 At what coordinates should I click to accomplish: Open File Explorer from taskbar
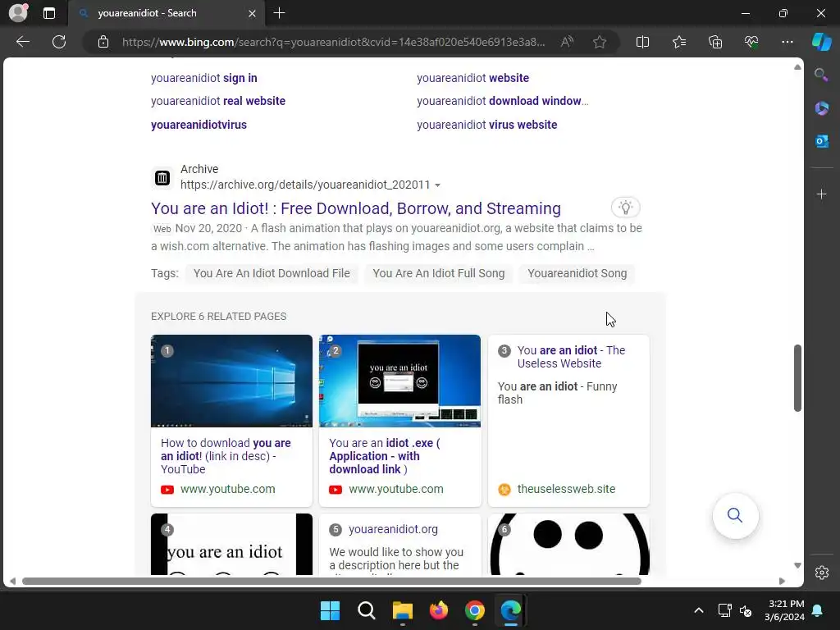pyautogui.click(x=402, y=610)
